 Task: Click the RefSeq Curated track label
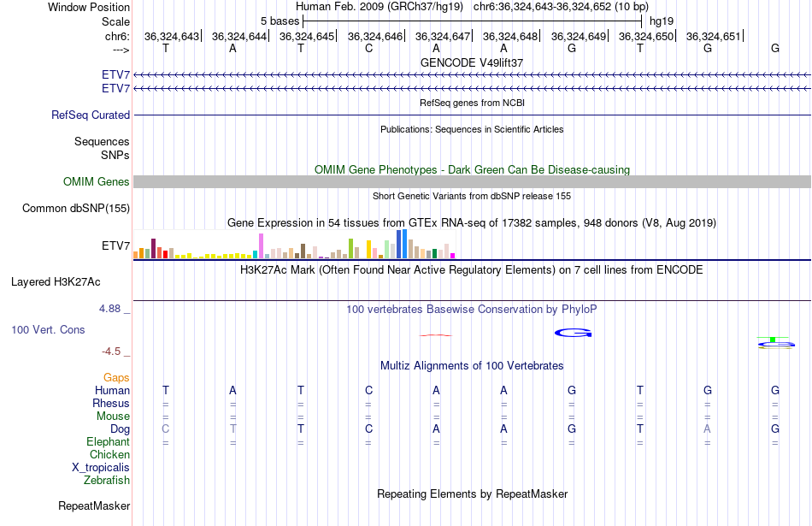[x=91, y=115]
